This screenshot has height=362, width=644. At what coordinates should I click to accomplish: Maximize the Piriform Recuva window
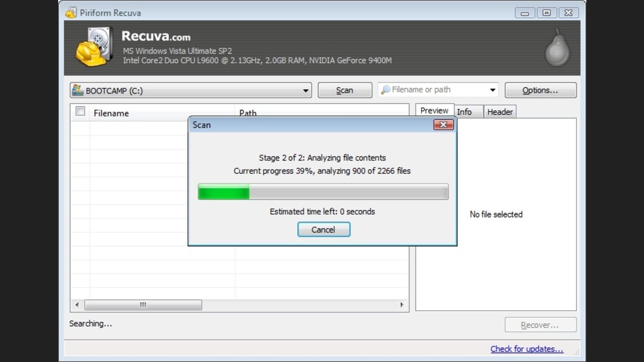click(547, 13)
